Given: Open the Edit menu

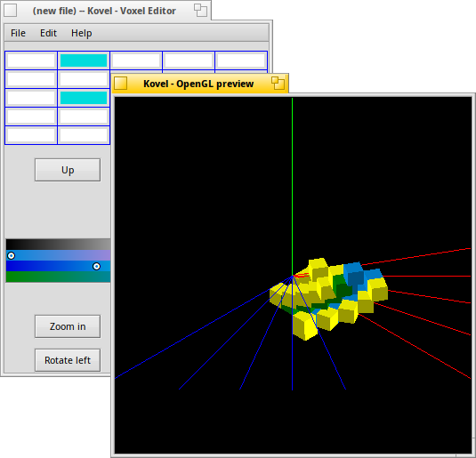Looking at the screenshot, I should coord(48,33).
